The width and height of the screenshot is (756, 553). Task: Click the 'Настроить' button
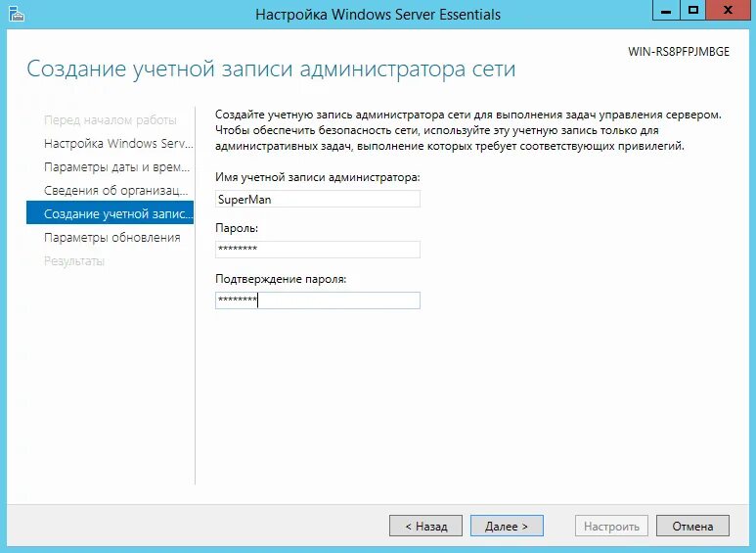611,526
